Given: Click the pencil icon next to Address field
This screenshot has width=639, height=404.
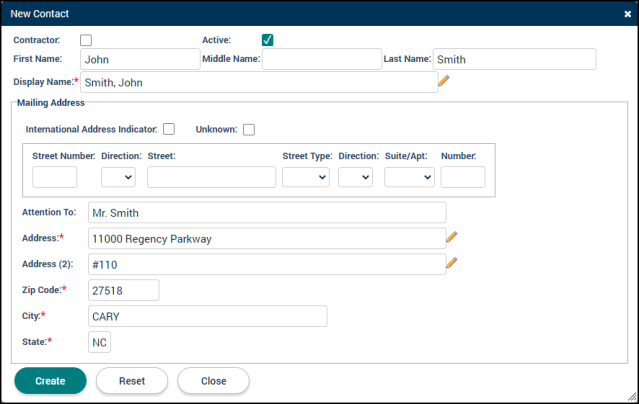Looking at the screenshot, I should (x=452, y=237).
